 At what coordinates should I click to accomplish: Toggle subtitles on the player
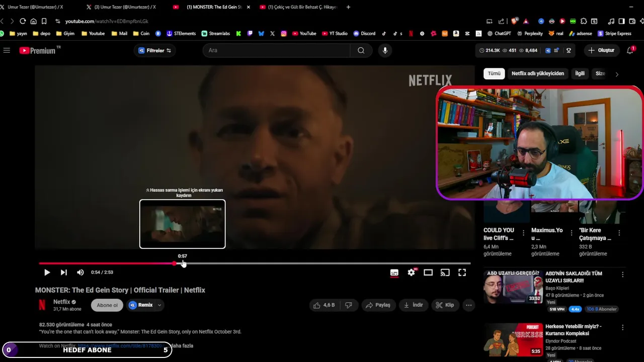pos(394,273)
